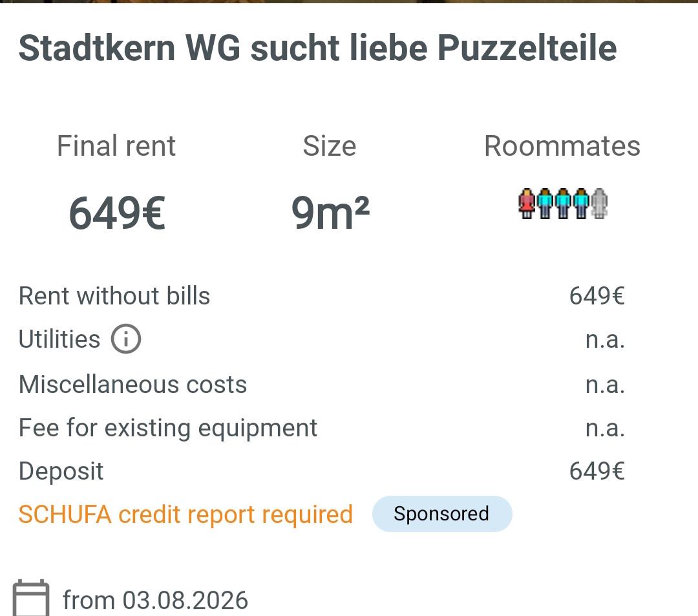Select the Miscellaneous costs row

pyautogui.click(x=322, y=385)
